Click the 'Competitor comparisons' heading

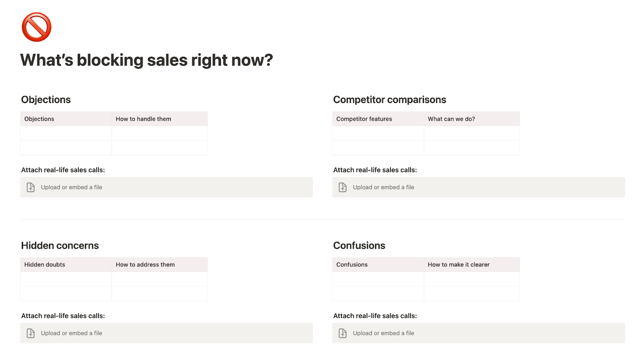390,100
